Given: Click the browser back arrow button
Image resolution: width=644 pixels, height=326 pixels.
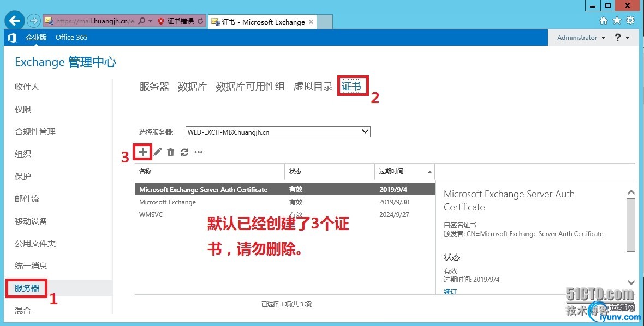Looking at the screenshot, I should (14, 21).
